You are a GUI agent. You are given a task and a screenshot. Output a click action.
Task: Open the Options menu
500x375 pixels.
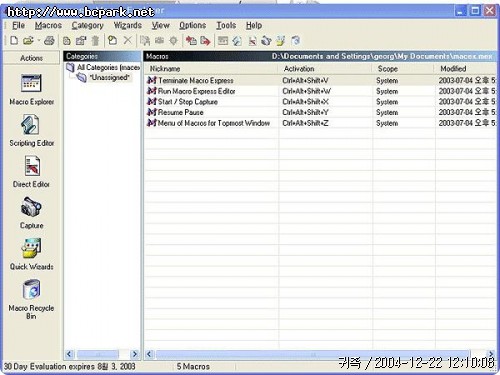pos(193,25)
